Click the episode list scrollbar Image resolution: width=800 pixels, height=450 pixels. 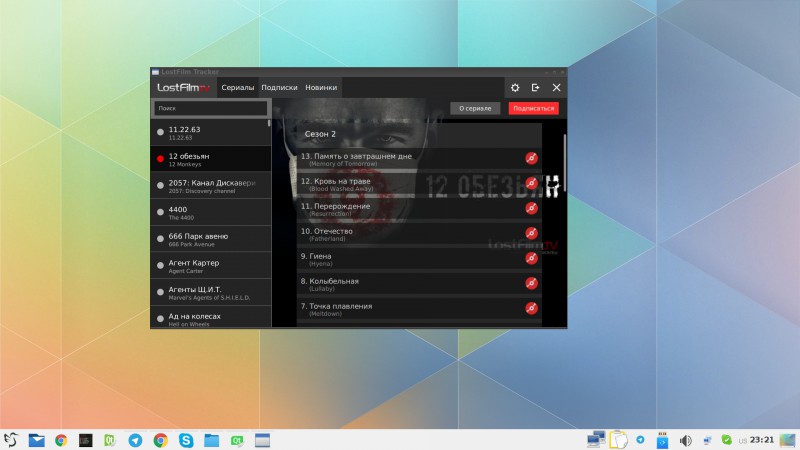point(565,162)
